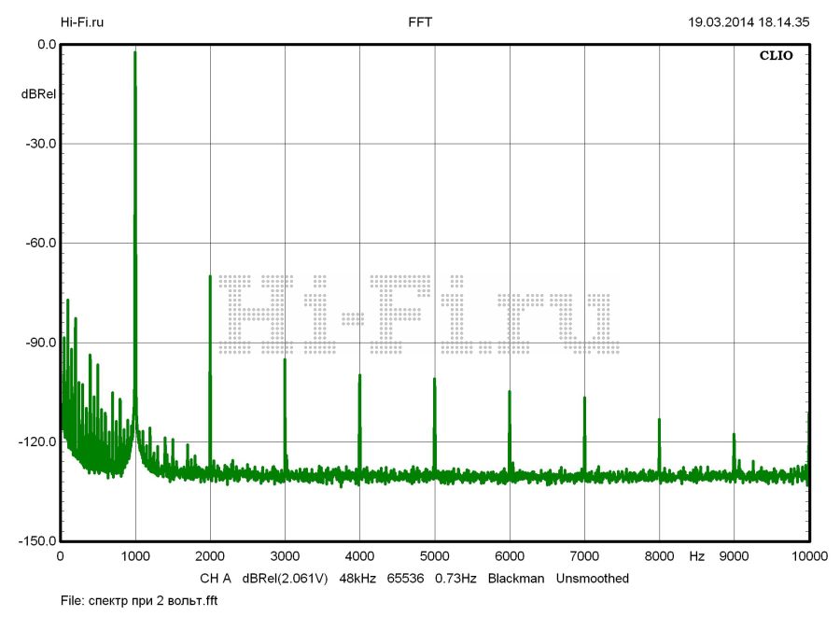Select the CH A channel label
Image resolution: width=840 pixels, height=630 pixels.
tap(216, 579)
